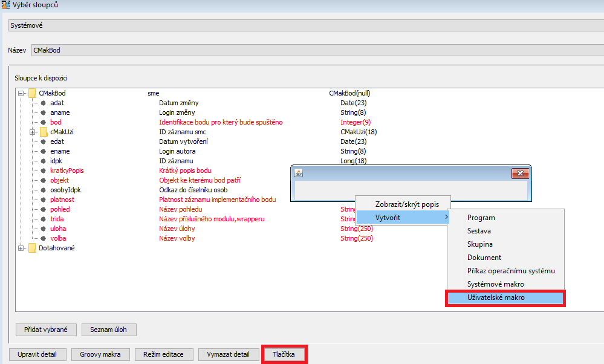Click the bullet icon beside adat
The image size is (604, 364).
(44, 103)
